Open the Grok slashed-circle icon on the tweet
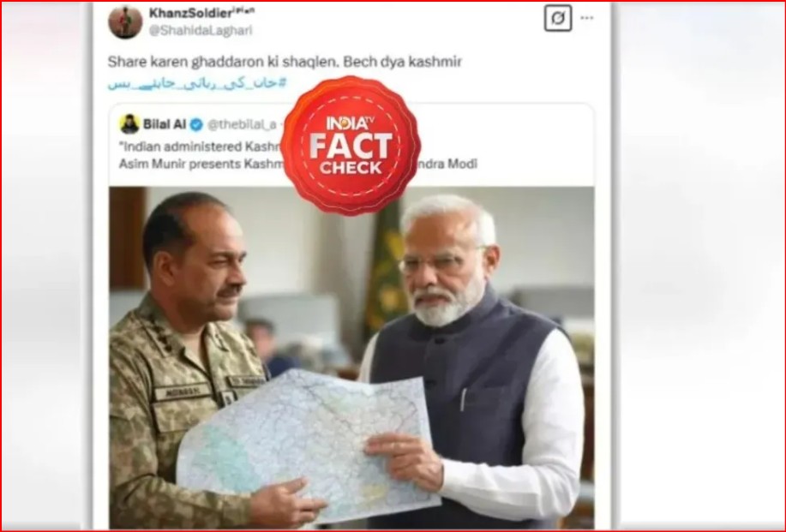 click(x=558, y=19)
